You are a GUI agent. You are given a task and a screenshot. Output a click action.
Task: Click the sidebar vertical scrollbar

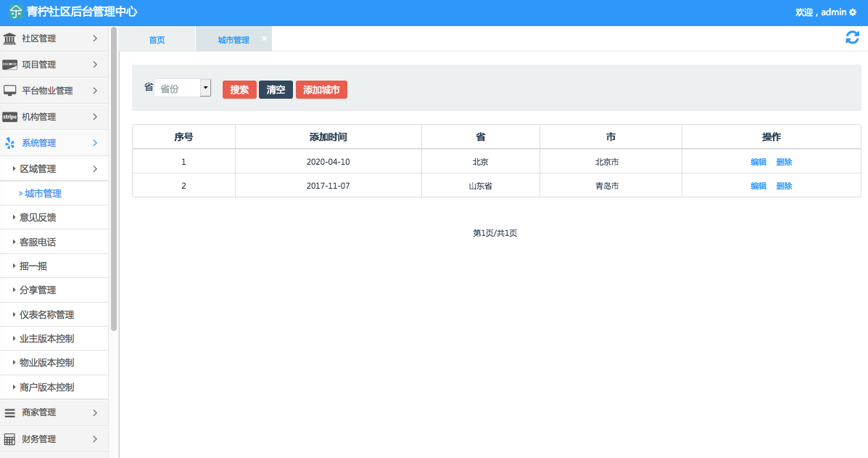click(x=113, y=179)
